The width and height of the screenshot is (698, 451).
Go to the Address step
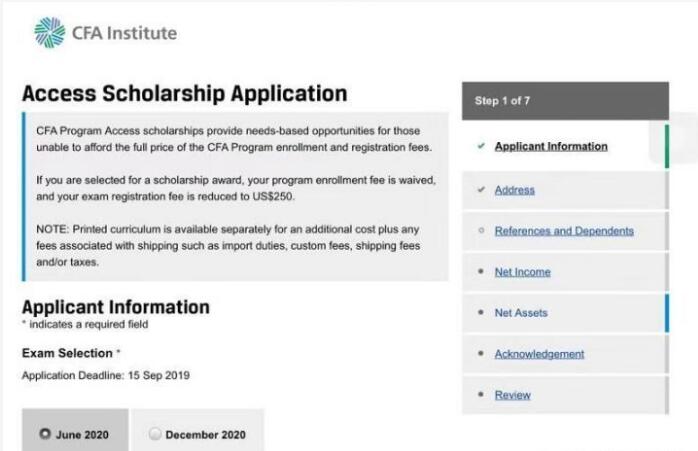[x=514, y=190]
